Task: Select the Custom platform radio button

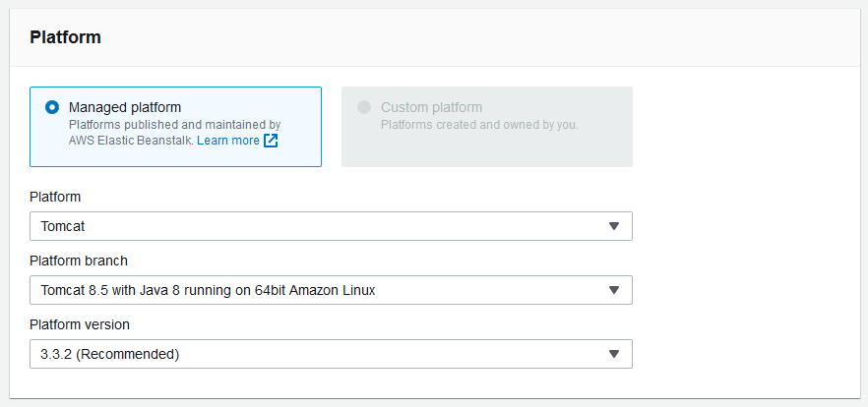Action: click(x=364, y=107)
